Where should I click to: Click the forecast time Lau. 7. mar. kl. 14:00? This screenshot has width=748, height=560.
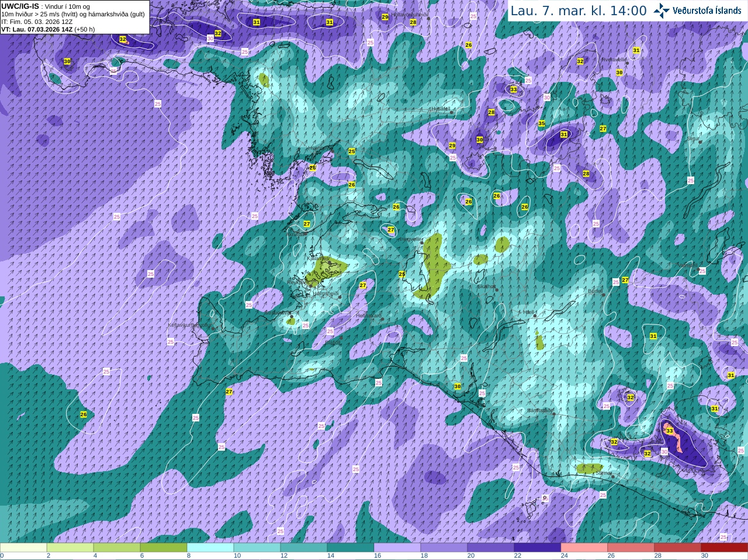tap(579, 11)
